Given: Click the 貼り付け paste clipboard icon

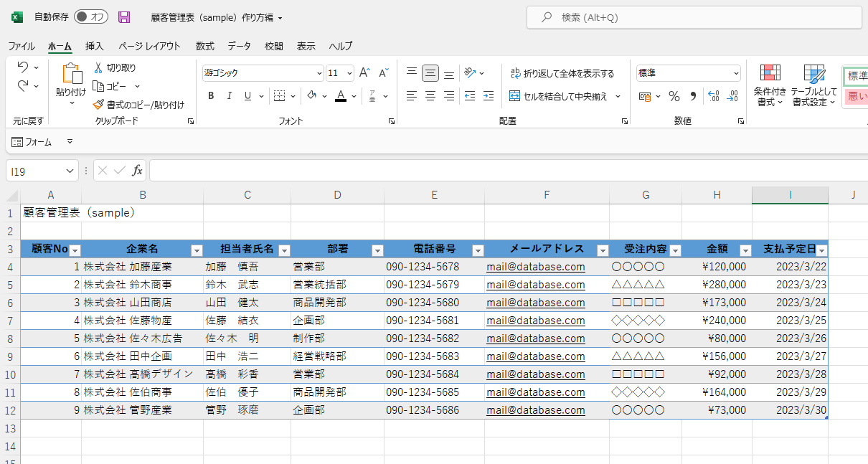Looking at the screenshot, I should click(x=71, y=74).
